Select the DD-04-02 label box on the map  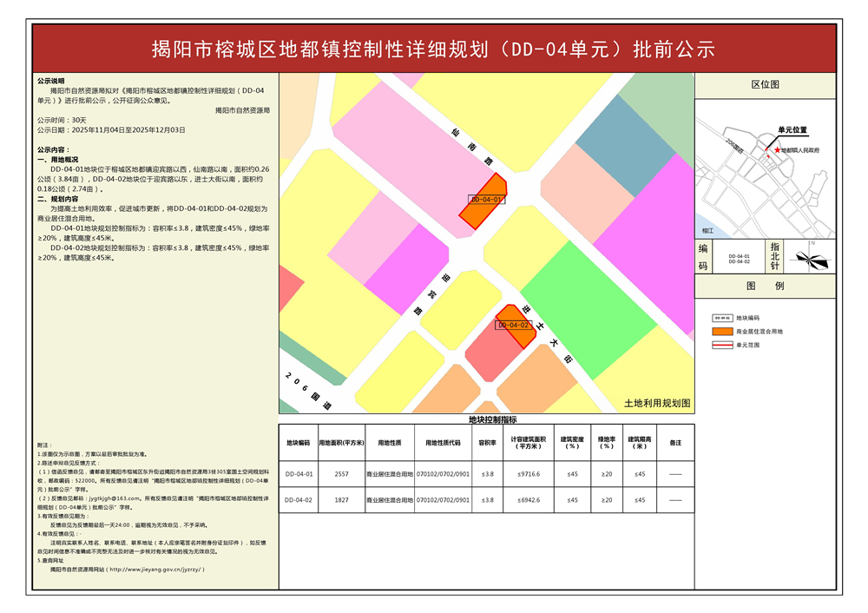[x=512, y=326]
